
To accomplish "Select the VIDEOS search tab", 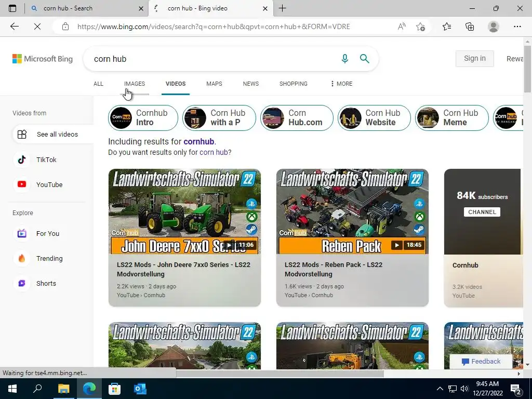I will [176, 84].
